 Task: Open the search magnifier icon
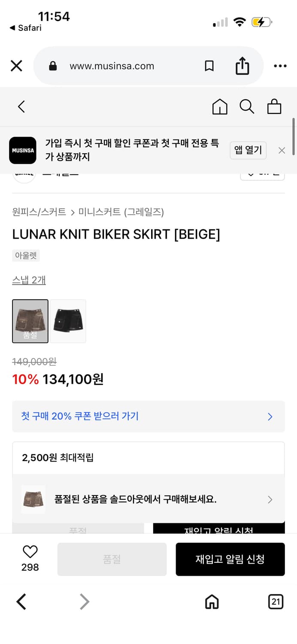click(247, 106)
